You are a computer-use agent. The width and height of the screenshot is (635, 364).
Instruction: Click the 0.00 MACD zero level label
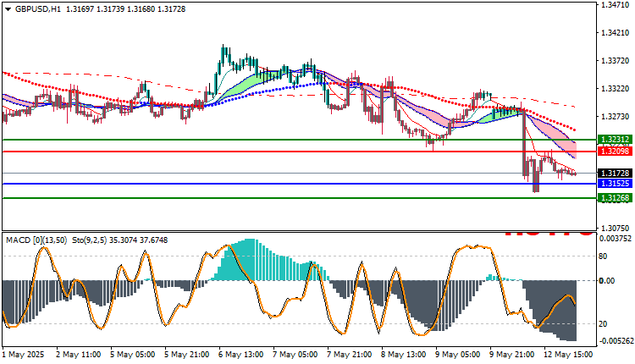pyautogui.click(x=607, y=280)
